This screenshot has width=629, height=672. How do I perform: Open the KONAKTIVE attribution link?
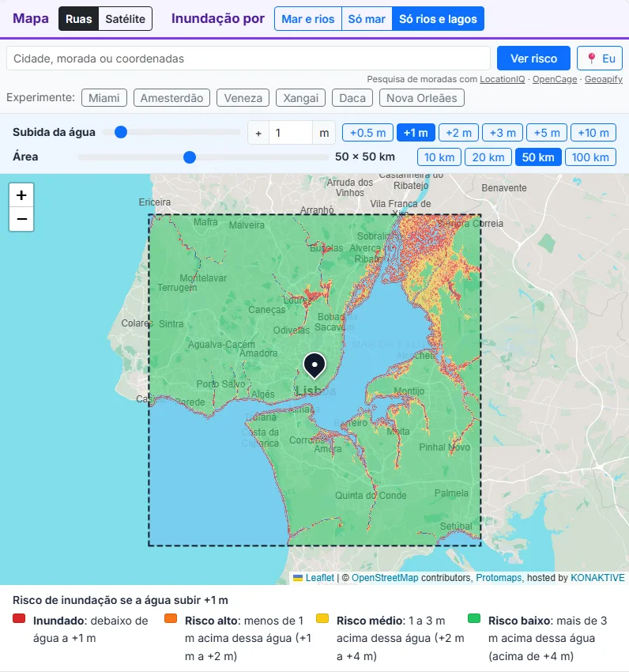click(x=597, y=578)
